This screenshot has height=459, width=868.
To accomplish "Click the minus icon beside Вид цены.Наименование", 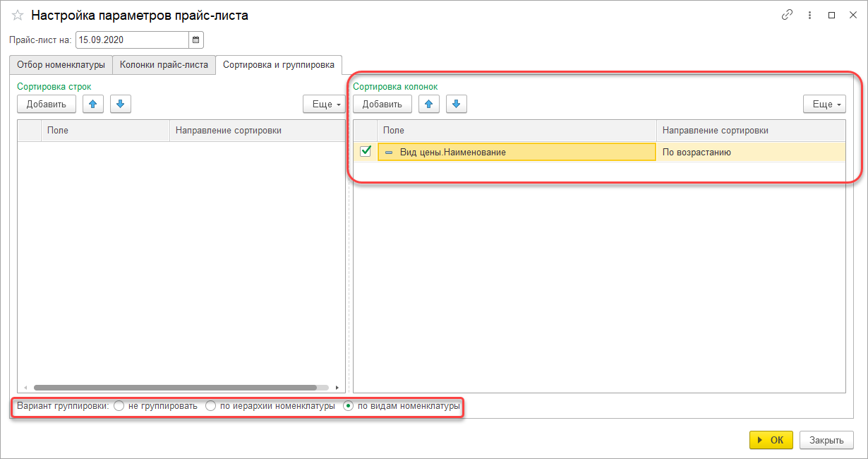I will (389, 152).
